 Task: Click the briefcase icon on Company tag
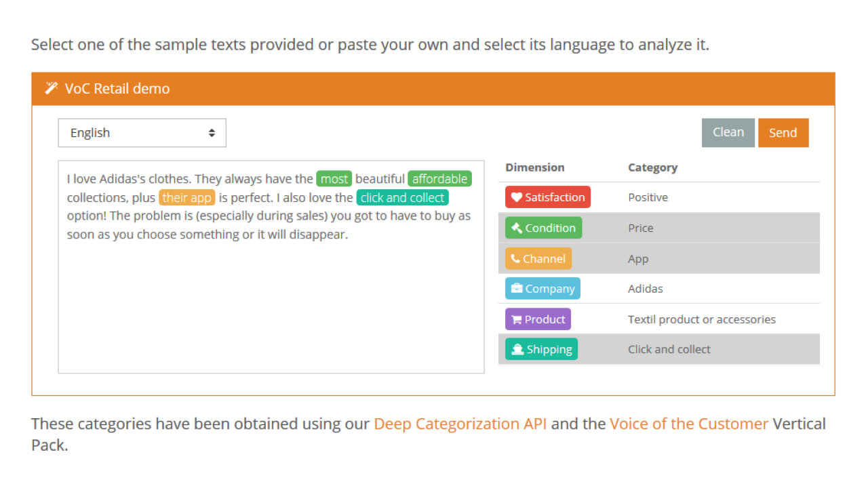click(517, 289)
